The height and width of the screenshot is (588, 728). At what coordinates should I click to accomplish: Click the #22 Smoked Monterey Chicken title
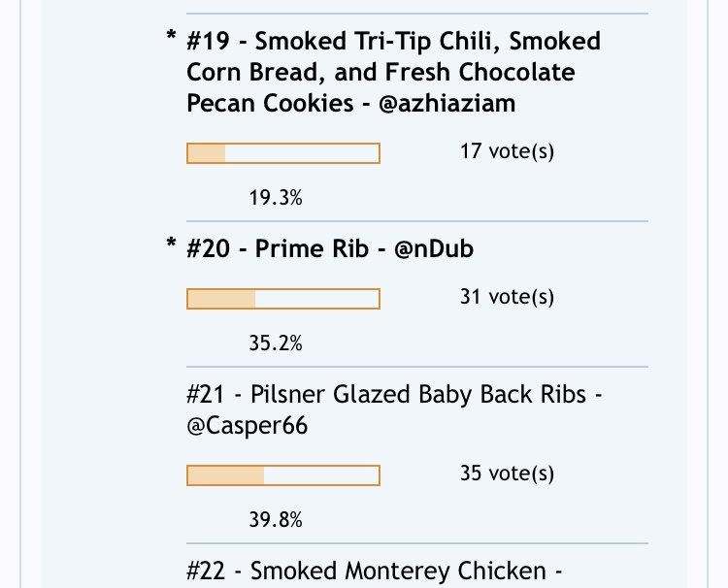(x=375, y=571)
